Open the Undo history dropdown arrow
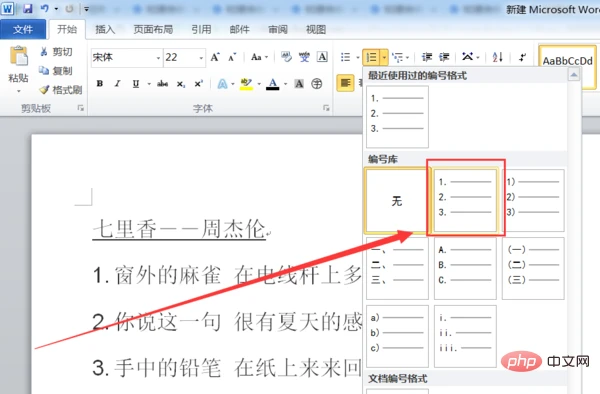 [56, 9]
